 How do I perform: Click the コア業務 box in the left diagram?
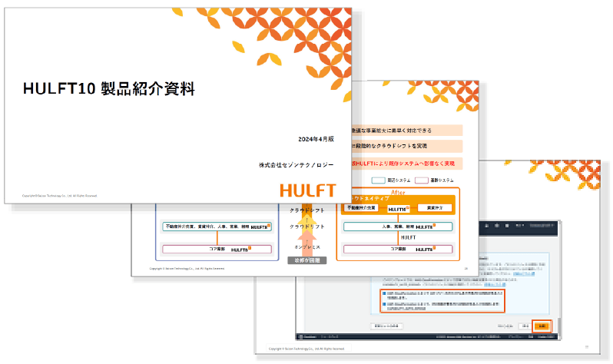click(218, 250)
